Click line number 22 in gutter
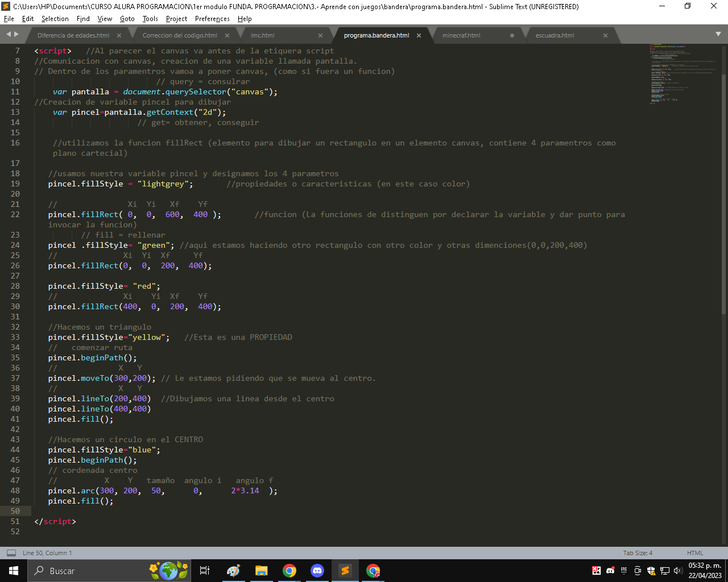Screen dimensions: 728x582 (x=15, y=214)
